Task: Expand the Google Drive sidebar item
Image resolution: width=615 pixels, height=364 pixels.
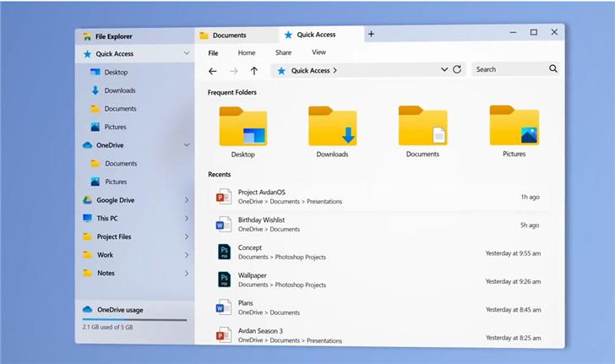Action: 187,200
